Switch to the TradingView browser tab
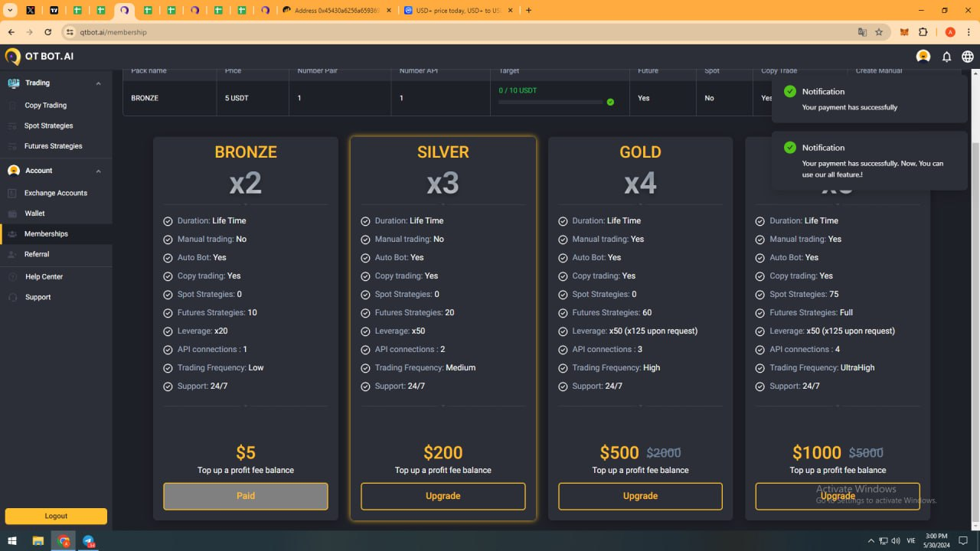The width and height of the screenshot is (980, 551). click(x=54, y=10)
